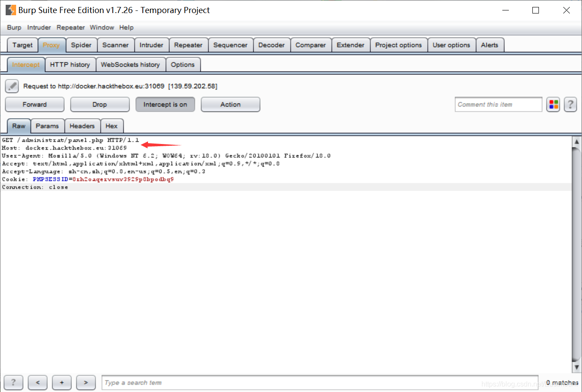Go to previous search match
This screenshot has height=392, width=582.
coord(38,382)
